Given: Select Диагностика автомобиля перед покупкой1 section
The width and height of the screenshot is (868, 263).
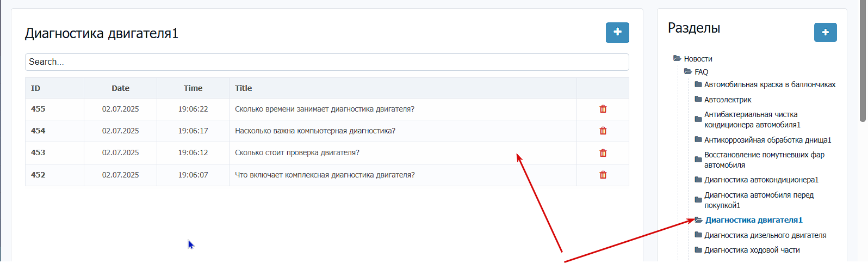Looking at the screenshot, I should pos(759,200).
